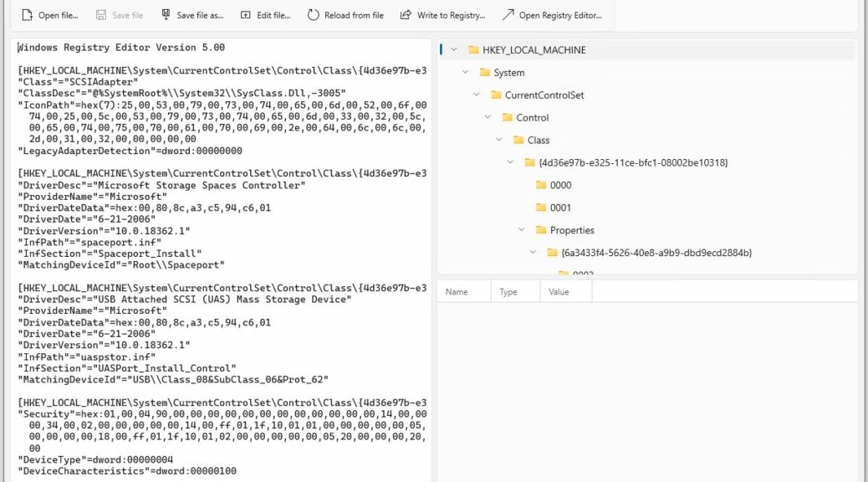Image resolution: width=868 pixels, height=482 pixels.
Task: Choose Save file as... label
Action: [x=200, y=16]
